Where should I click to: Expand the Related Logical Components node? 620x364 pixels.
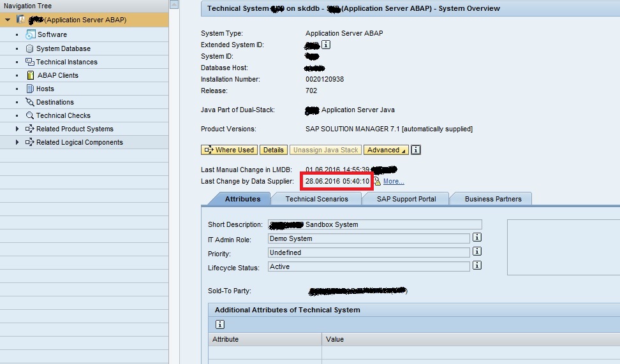coord(17,142)
